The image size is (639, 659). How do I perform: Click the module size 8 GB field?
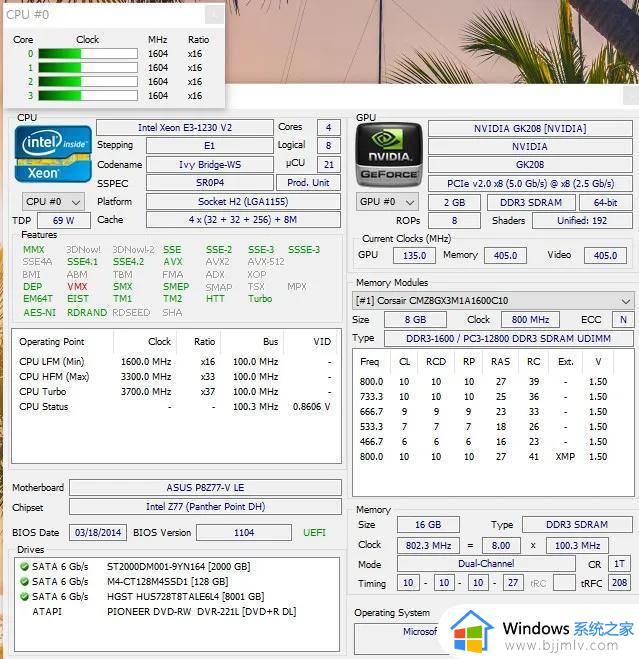pyautogui.click(x=415, y=320)
